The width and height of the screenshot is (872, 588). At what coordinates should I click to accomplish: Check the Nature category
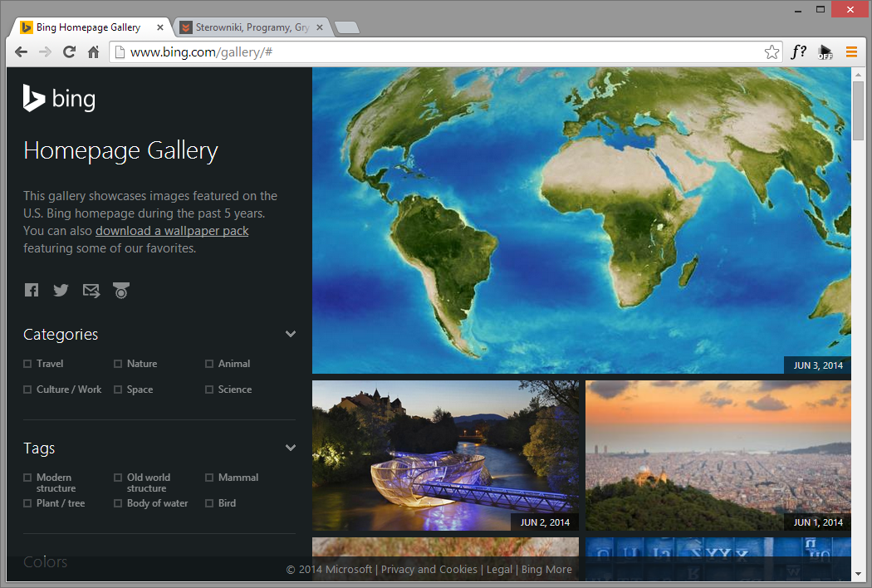tap(118, 364)
